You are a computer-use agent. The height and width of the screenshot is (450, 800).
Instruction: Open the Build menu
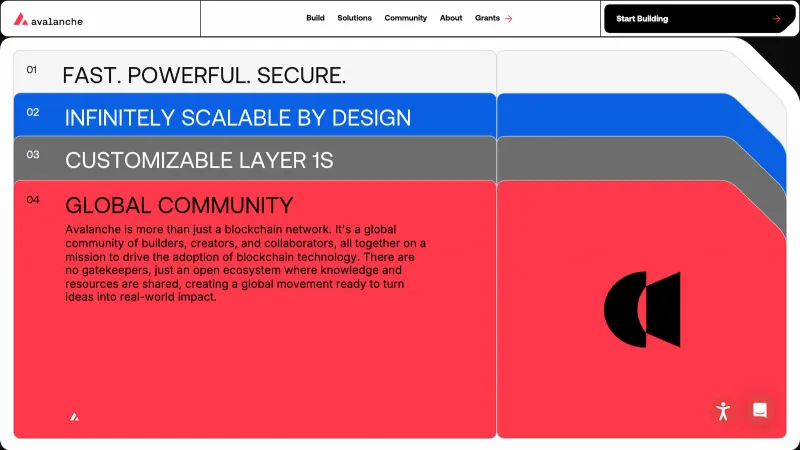[315, 18]
